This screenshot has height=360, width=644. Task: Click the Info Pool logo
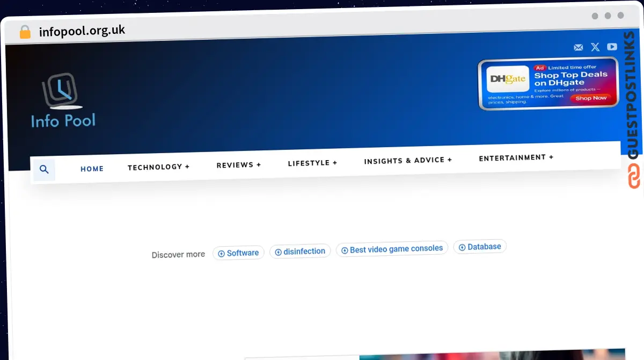63,102
